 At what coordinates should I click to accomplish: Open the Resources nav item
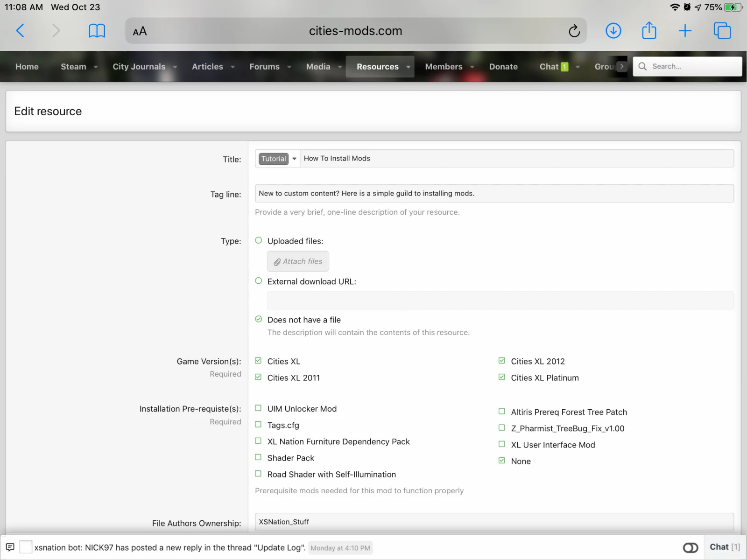(x=377, y=67)
